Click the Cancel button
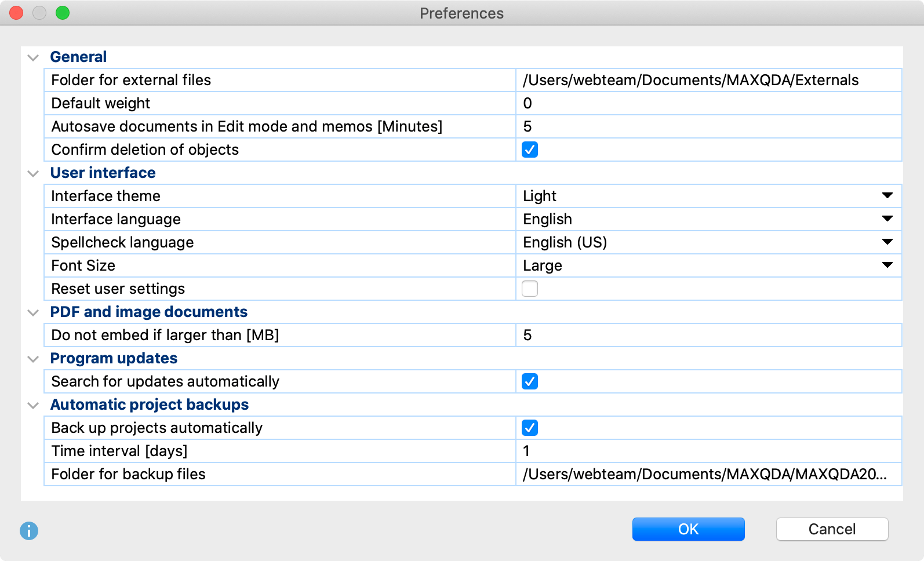This screenshot has width=924, height=561. click(832, 529)
